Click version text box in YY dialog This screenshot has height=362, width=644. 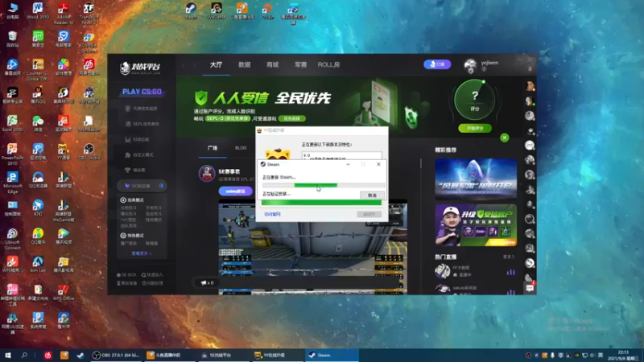341,155
